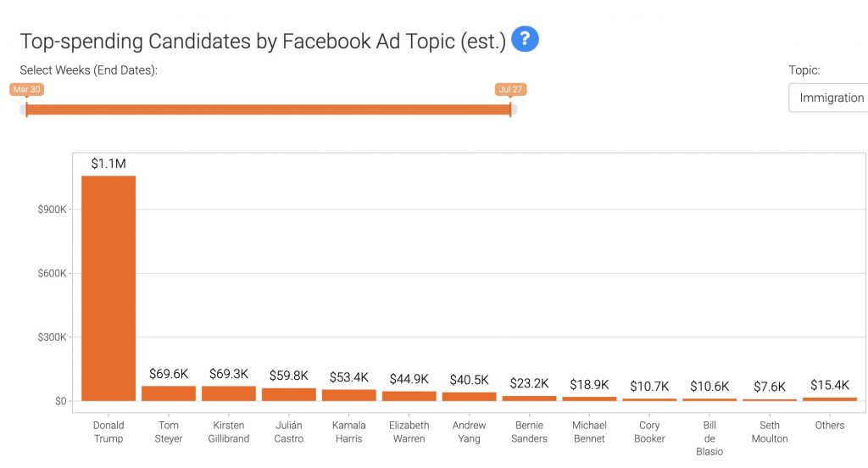The height and width of the screenshot is (468, 868).
Task: Click the chart title text
Action: pyautogui.click(x=263, y=41)
